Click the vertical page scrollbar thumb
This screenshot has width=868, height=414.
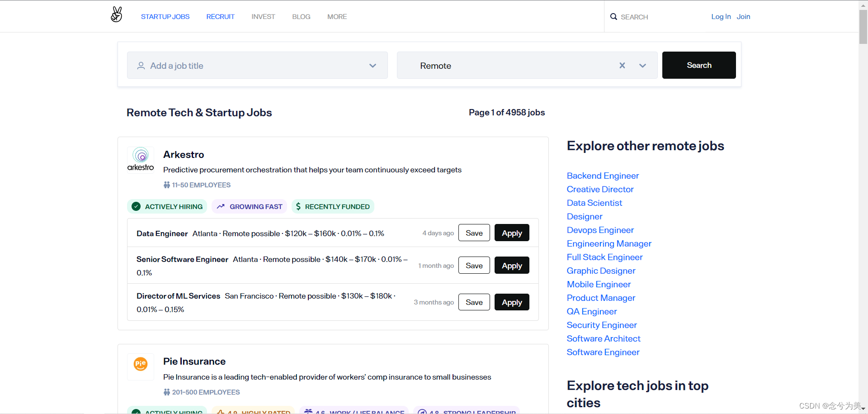[x=863, y=26]
